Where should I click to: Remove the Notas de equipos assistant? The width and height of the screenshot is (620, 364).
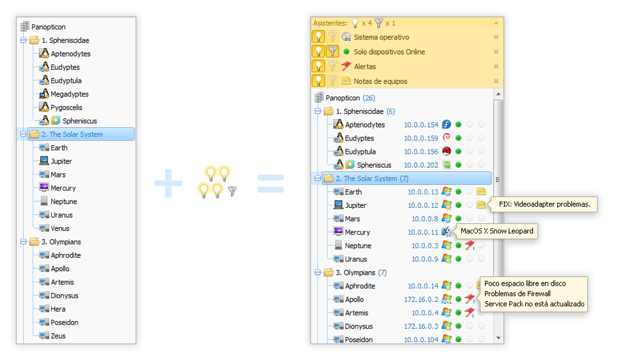coord(496,81)
